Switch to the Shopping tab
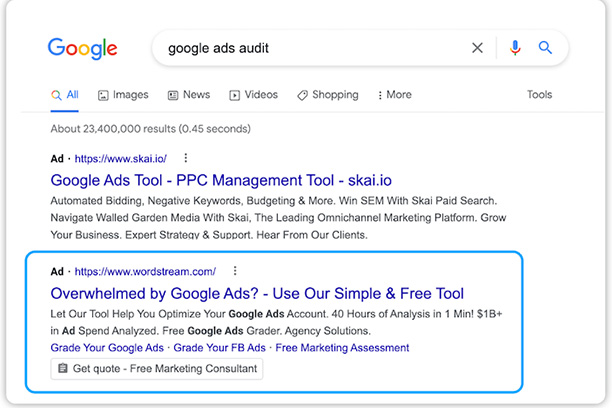 point(327,95)
